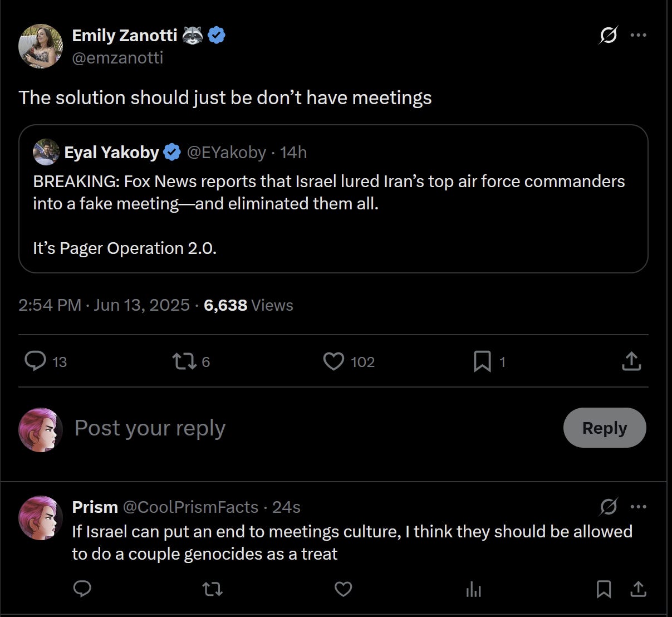Screen dimensions: 672x617
Task: Click the reply comment icon showing 13
Action: point(36,361)
